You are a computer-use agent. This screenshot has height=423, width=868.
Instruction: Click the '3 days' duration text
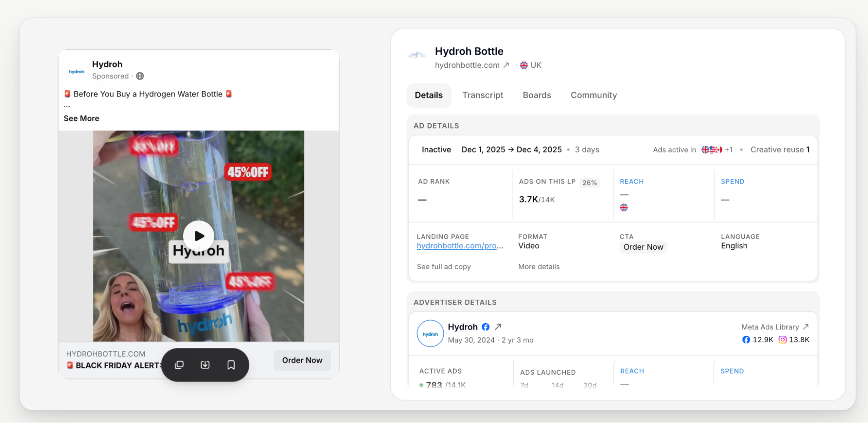click(x=587, y=150)
